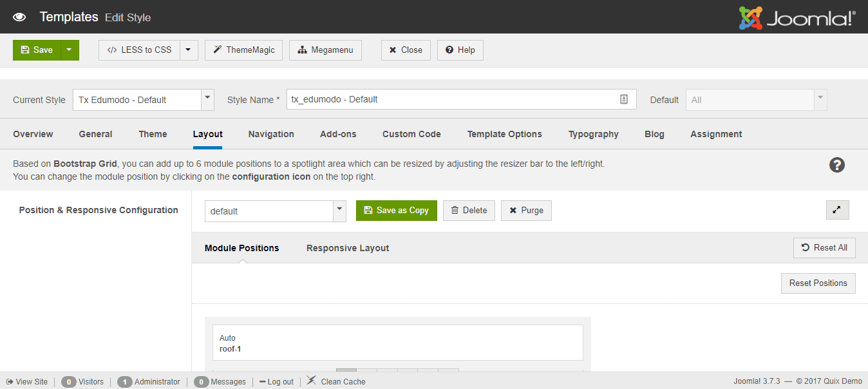868x389 pixels.
Task: Click the Joomla! logo in the header
Action: click(797, 17)
